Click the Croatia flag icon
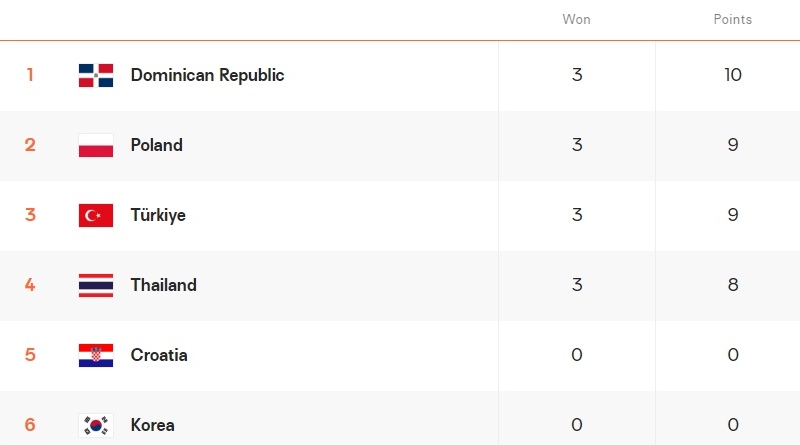The width and height of the screenshot is (800, 445). pyautogui.click(x=96, y=355)
